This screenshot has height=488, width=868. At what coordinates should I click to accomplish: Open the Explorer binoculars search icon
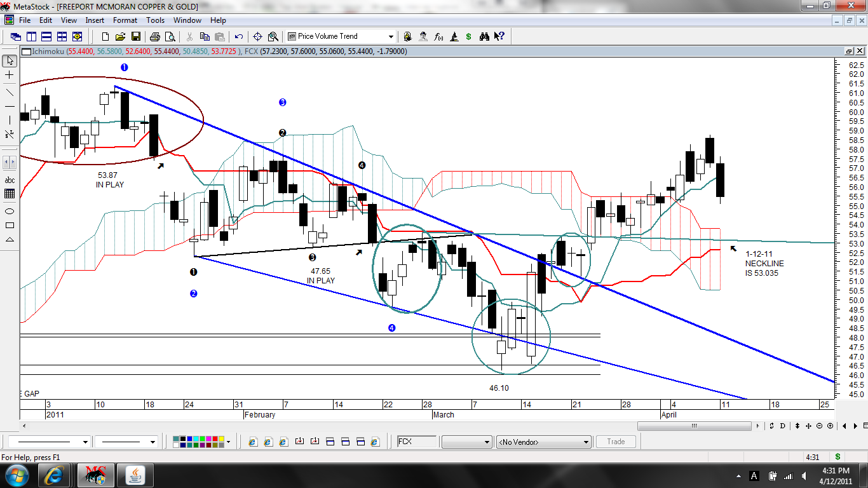(x=485, y=36)
